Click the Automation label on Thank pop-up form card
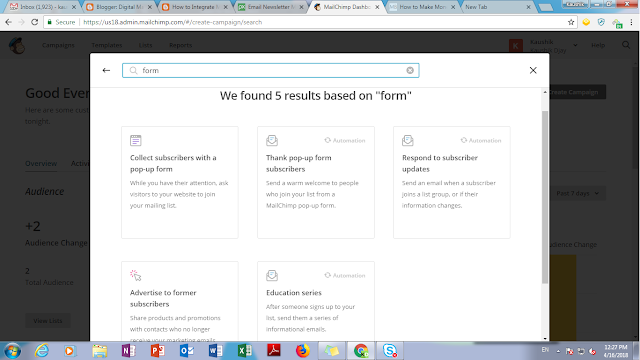 point(345,140)
